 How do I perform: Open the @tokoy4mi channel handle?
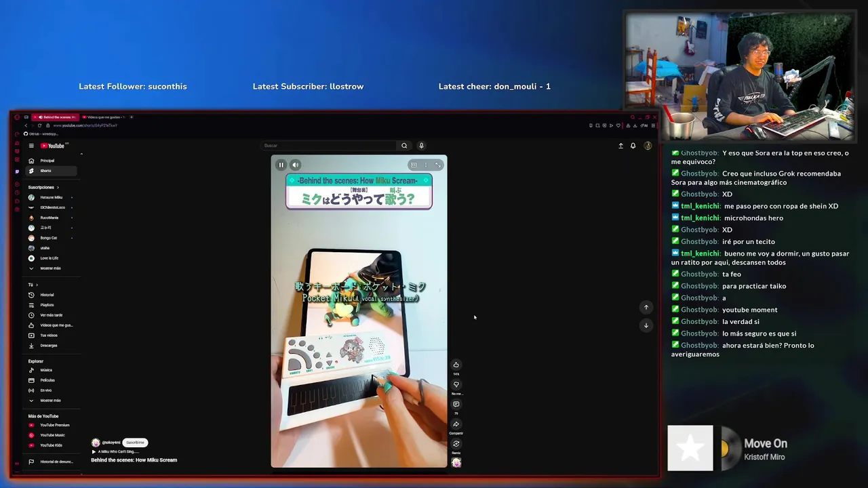[x=111, y=443]
